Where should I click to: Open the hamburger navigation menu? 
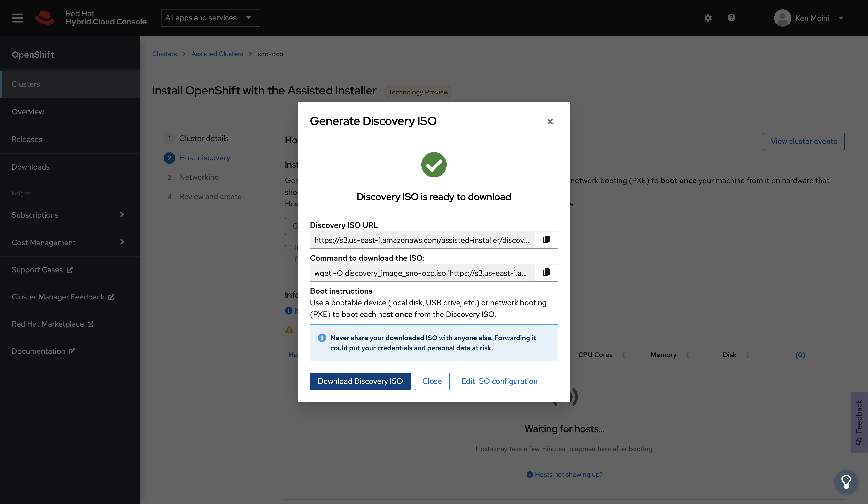pyautogui.click(x=17, y=18)
